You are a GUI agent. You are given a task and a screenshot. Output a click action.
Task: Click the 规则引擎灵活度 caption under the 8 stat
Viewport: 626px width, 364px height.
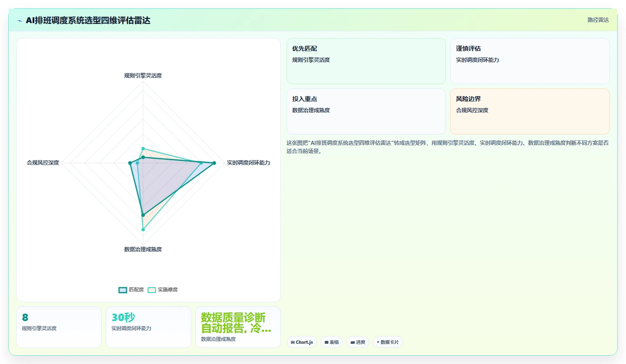coord(39,329)
